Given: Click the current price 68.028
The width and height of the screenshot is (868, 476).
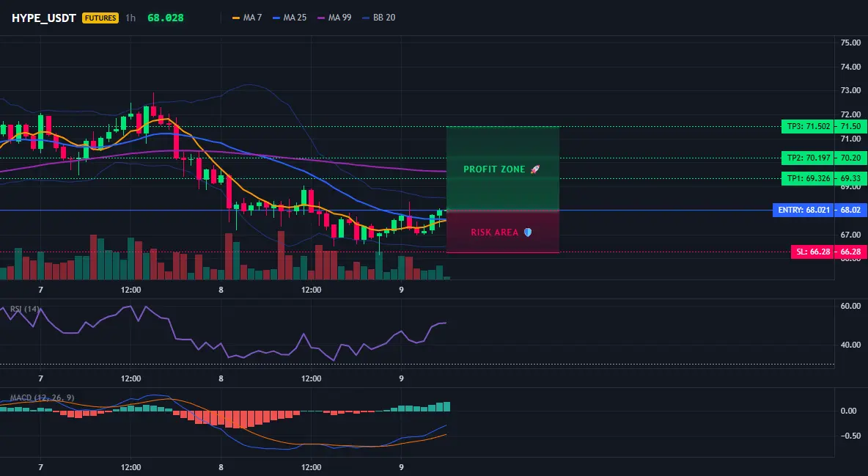Looking at the screenshot, I should [166, 18].
